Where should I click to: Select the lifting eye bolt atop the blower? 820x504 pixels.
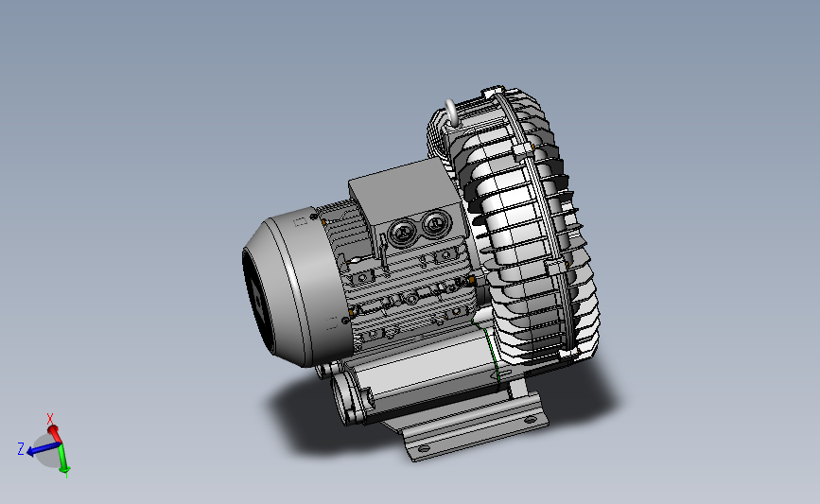451,113
